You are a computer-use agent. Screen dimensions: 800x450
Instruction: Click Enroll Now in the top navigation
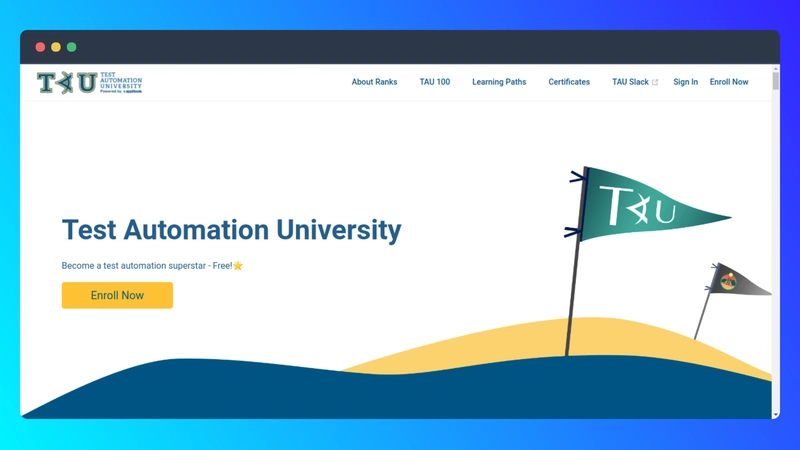click(x=729, y=82)
